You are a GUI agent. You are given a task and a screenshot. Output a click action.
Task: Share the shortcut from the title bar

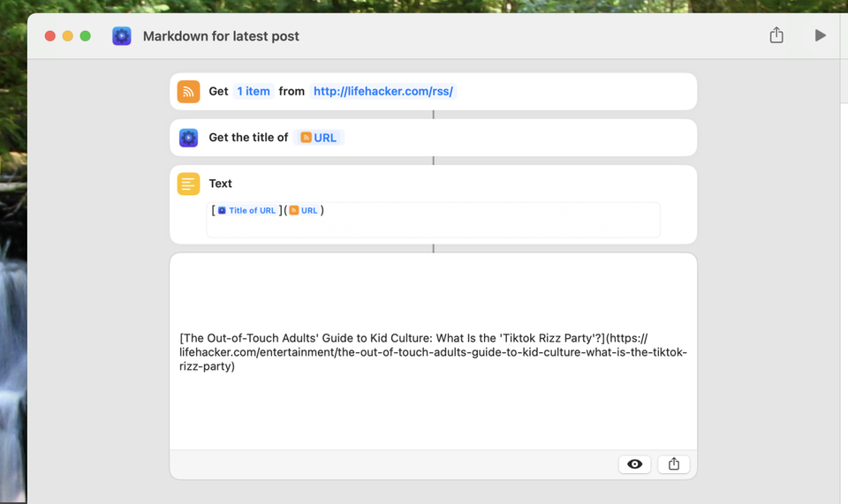tap(776, 35)
